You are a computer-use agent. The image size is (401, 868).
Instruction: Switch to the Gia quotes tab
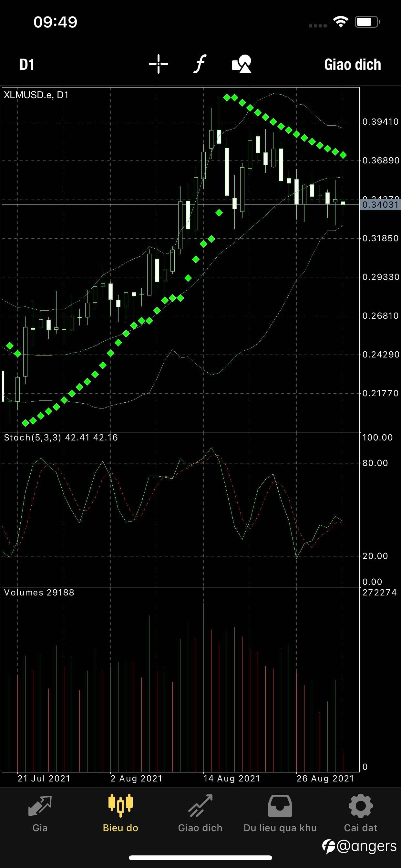point(40,813)
